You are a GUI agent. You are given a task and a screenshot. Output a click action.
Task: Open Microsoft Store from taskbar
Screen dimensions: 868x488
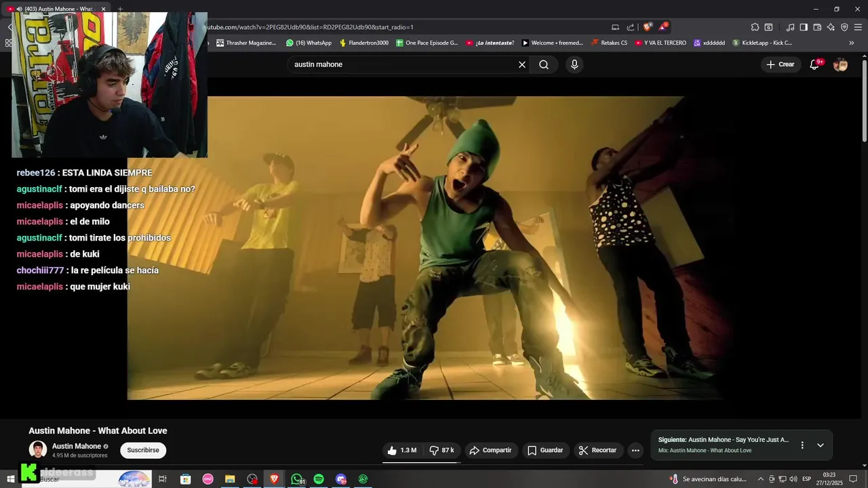coord(185,479)
